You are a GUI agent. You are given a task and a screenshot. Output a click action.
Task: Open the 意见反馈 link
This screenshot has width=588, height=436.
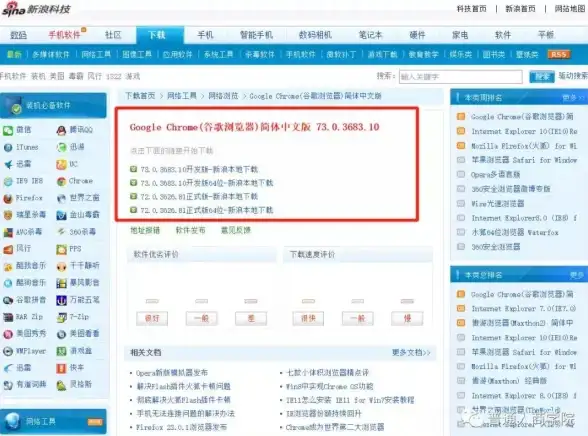pos(236,230)
